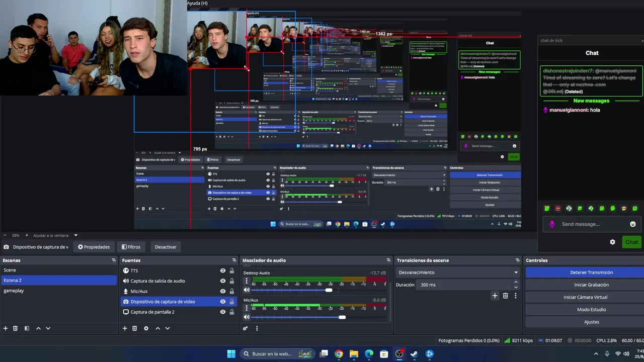
Task: Add a new source in Fuentes panel
Action: pos(125,328)
